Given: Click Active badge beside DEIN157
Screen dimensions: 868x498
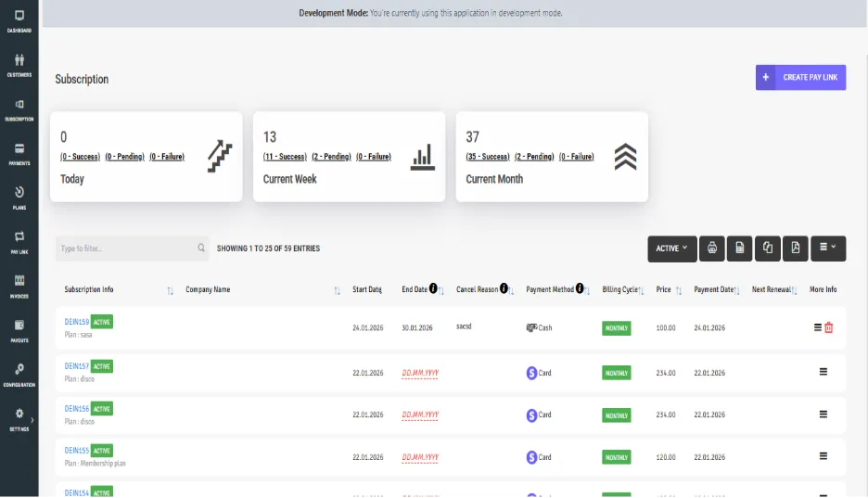Looking at the screenshot, I should 101,366.
